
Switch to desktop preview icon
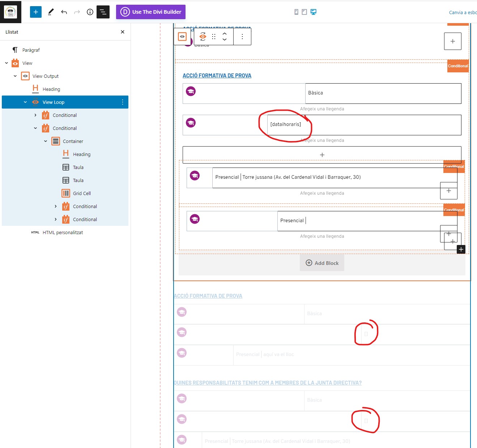(314, 12)
